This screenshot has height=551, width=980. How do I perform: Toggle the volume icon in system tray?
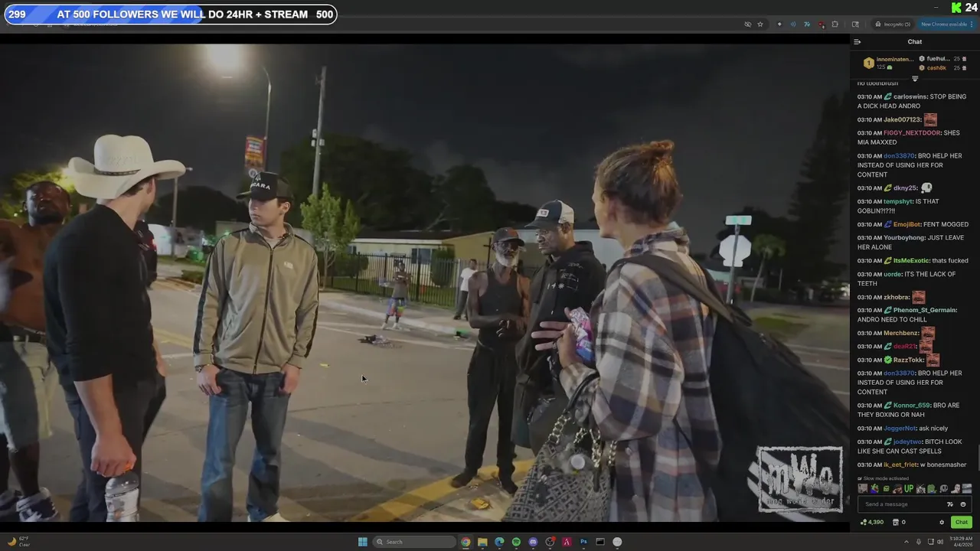(940, 542)
